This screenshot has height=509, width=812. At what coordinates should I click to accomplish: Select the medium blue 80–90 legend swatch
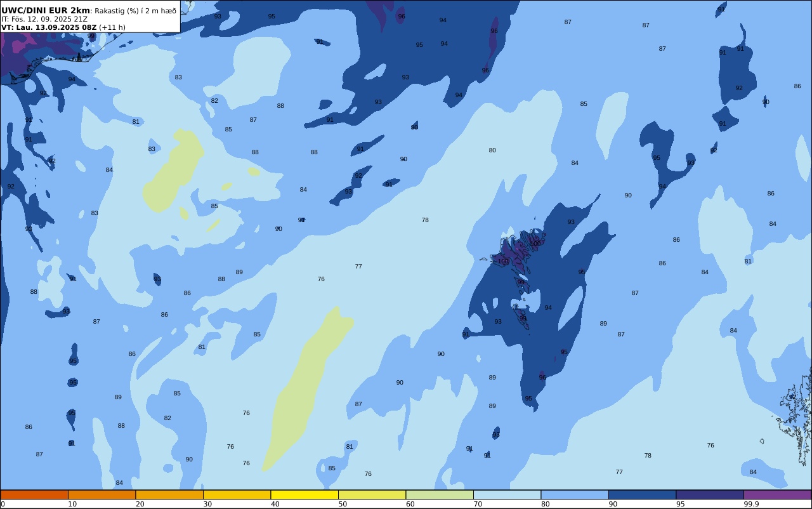(x=575, y=494)
